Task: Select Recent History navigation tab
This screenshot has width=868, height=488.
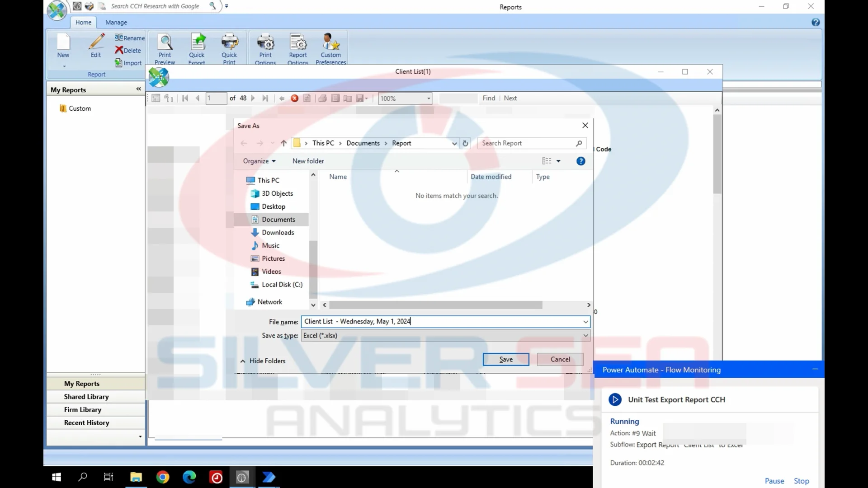Action: tap(96, 423)
